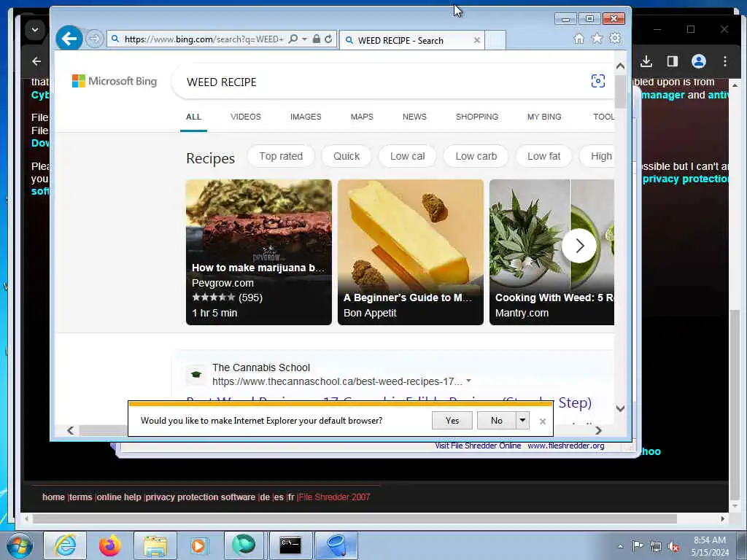This screenshot has width=747, height=560.
Task: Click online help footer link
Action: coord(119,497)
